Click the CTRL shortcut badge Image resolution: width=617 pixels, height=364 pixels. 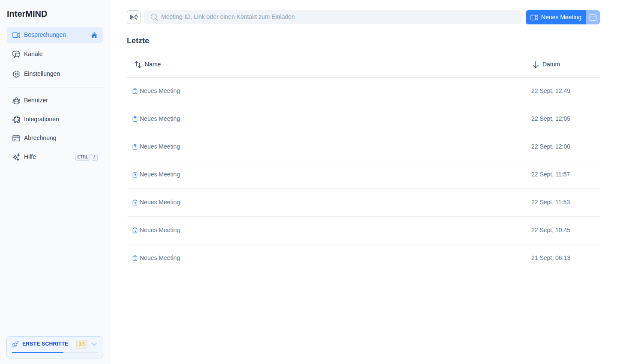pyautogui.click(x=83, y=157)
